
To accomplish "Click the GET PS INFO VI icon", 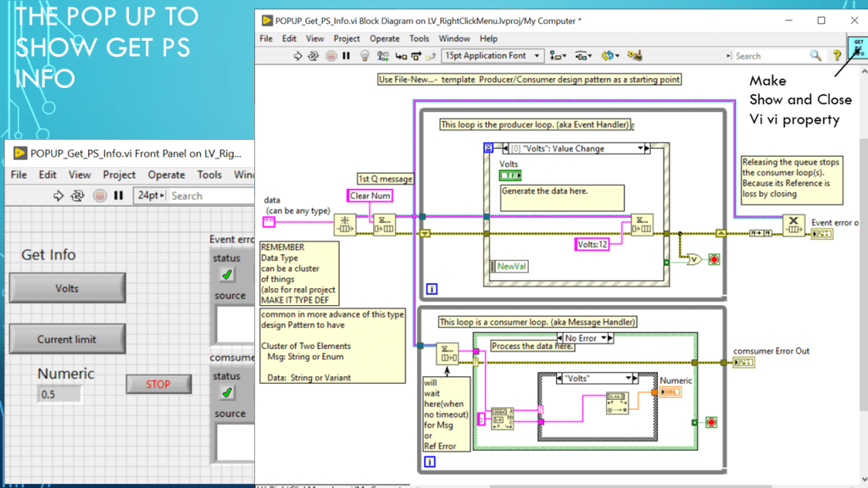I will (x=858, y=47).
